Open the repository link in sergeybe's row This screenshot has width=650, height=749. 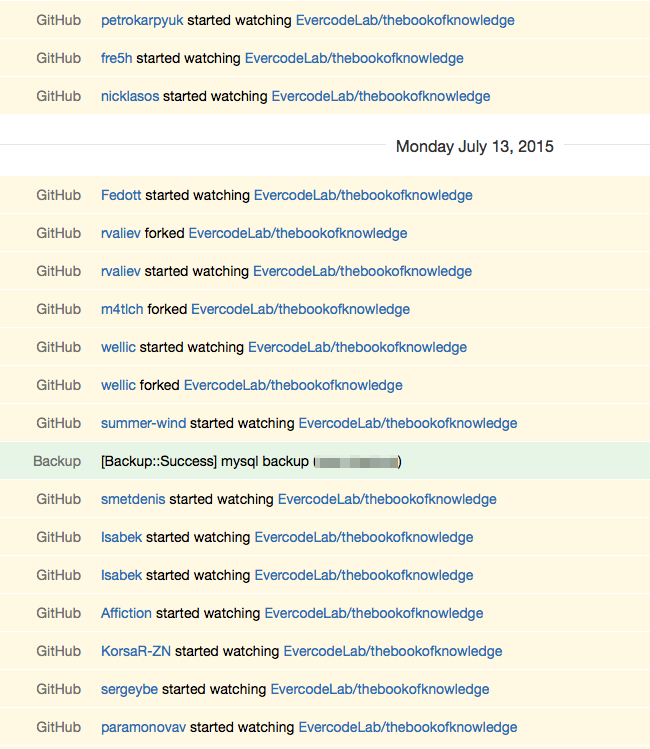point(380,689)
